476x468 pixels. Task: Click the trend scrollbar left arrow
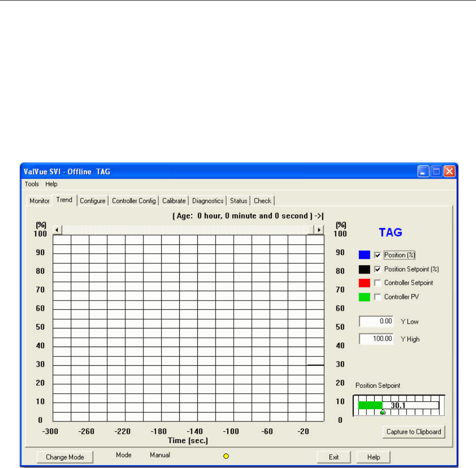click(x=57, y=230)
